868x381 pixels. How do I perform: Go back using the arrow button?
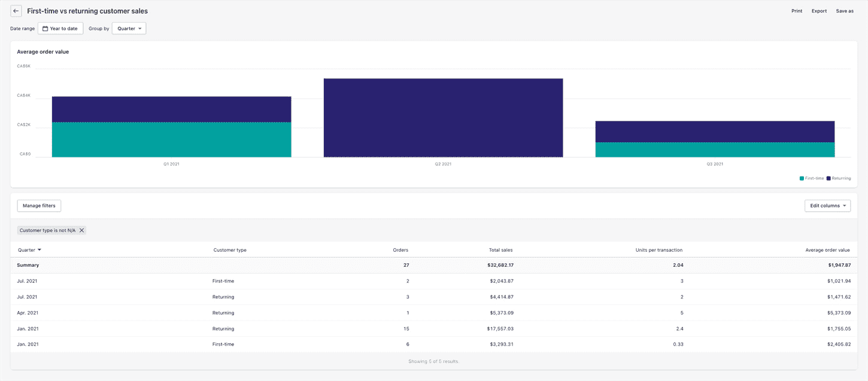pos(16,11)
